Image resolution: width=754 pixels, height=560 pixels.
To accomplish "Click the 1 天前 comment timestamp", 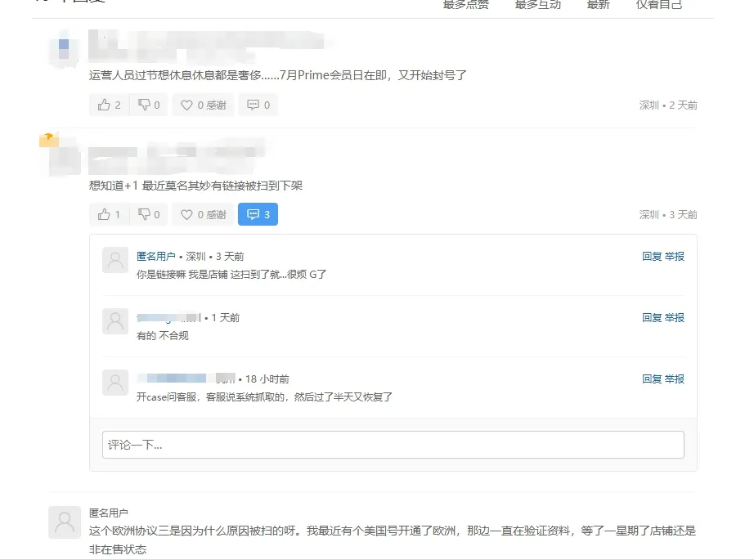I will tap(225, 318).
